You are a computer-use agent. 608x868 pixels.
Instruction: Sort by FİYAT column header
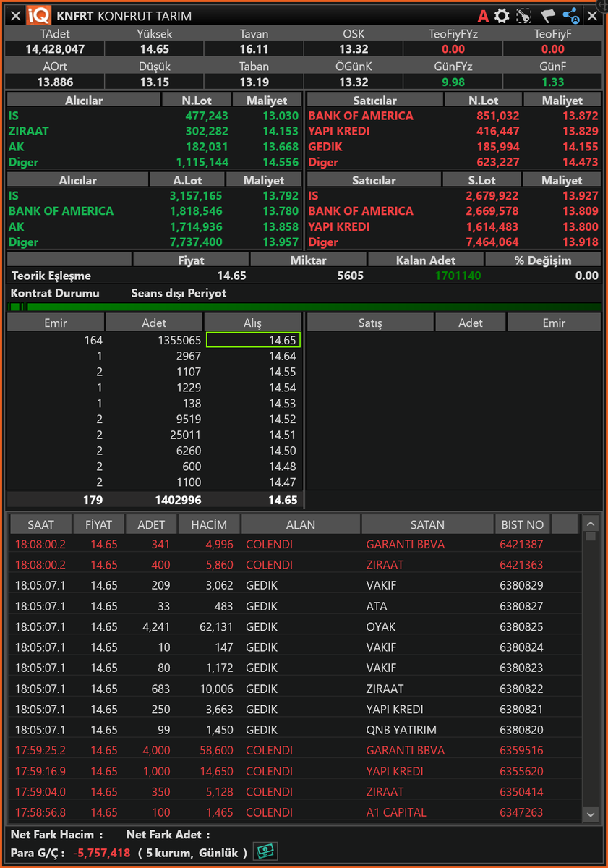click(99, 524)
